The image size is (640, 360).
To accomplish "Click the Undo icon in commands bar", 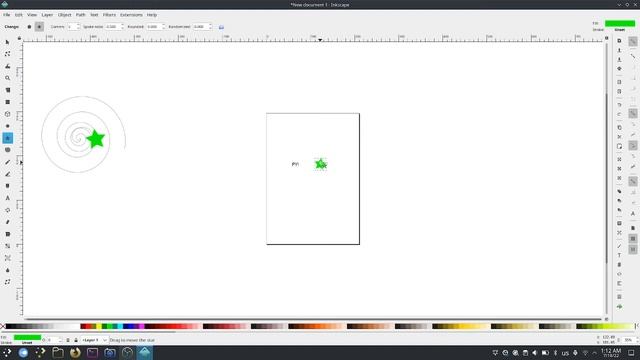I will point(619,105).
